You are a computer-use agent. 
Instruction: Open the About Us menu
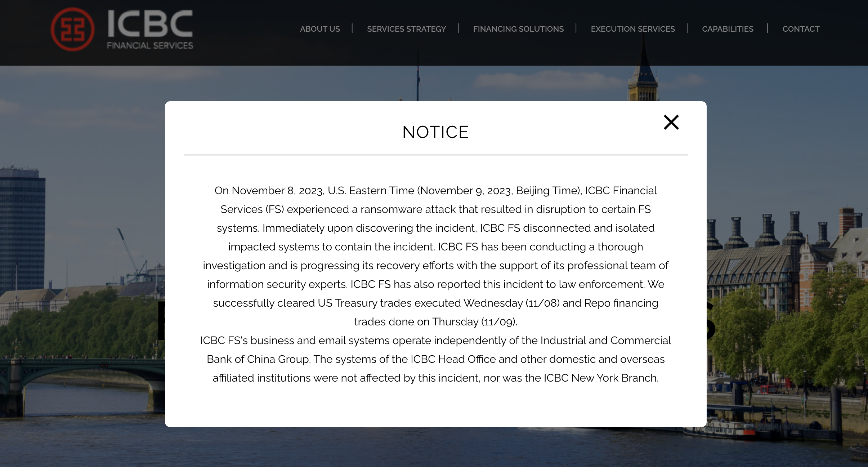(320, 29)
